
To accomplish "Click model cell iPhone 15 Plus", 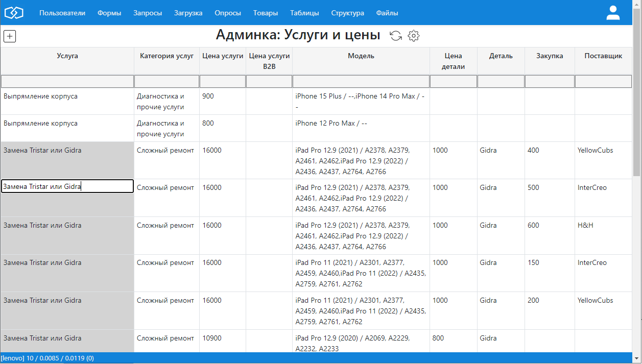I will [361, 101].
